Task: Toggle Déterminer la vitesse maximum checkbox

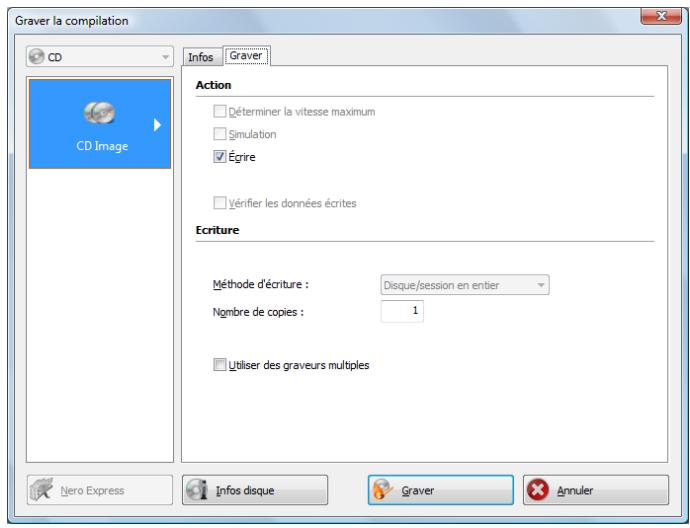Action: [220, 111]
